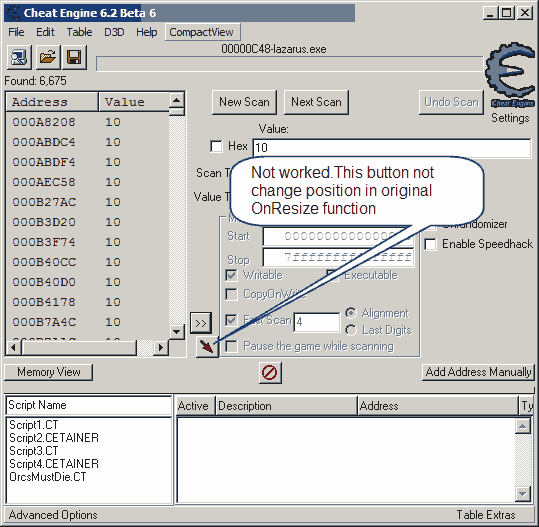This screenshot has height=527, width=539.
Task: Toggle the Fast Scan checkbox
Action: [231, 320]
